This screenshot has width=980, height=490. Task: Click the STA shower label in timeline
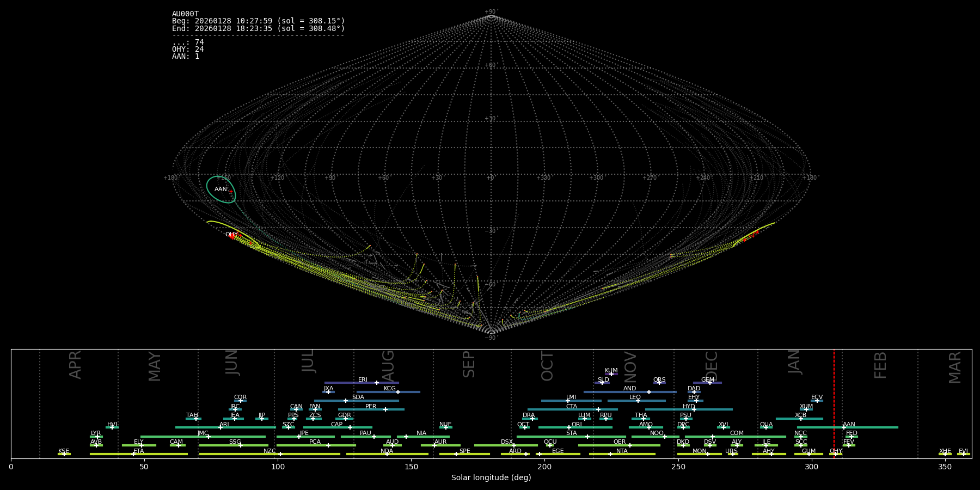(571, 433)
